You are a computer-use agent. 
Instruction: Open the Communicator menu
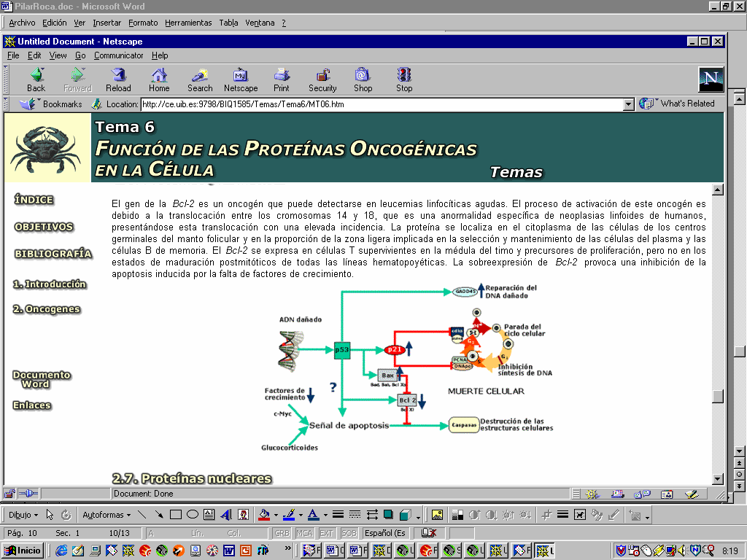(x=118, y=55)
